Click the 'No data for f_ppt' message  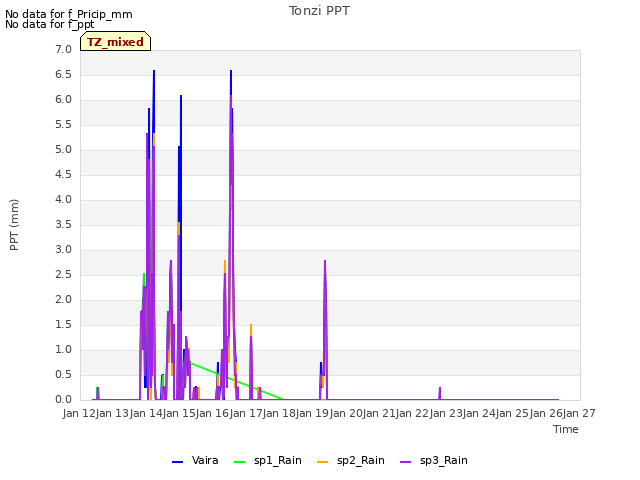coord(50,24)
